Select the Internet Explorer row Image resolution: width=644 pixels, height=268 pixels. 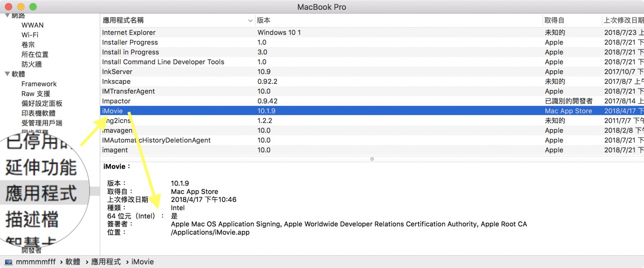point(372,33)
